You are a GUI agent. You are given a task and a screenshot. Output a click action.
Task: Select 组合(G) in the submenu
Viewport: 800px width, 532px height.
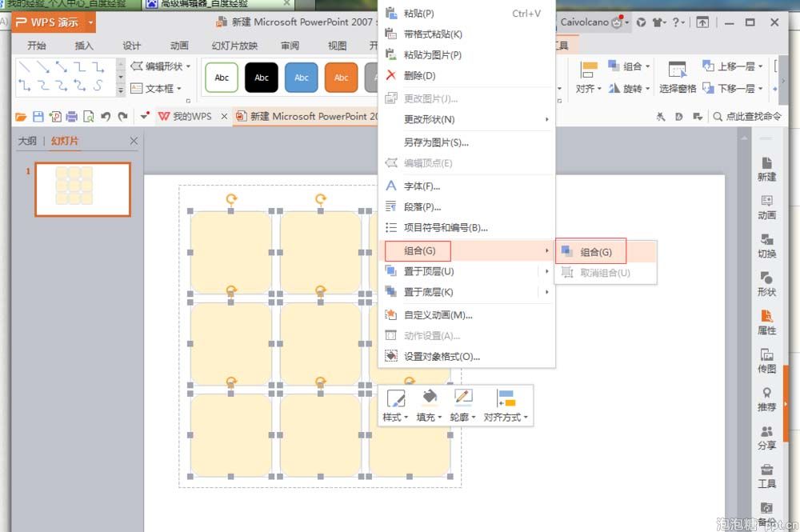click(x=596, y=252)
